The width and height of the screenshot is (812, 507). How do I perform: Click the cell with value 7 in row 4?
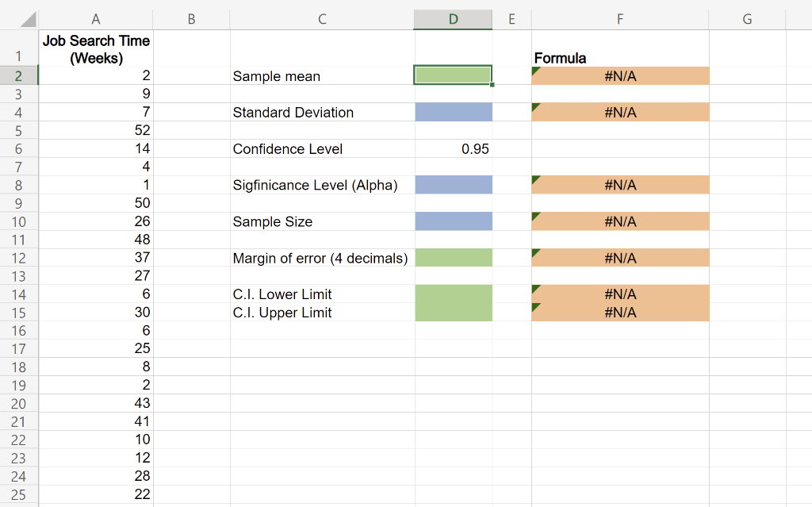96,111
